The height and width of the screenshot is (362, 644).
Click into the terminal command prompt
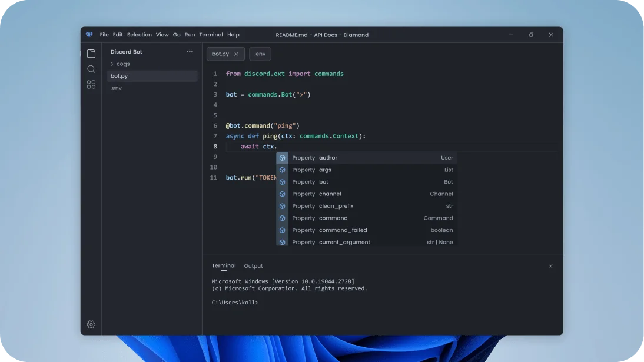point(294,303)
